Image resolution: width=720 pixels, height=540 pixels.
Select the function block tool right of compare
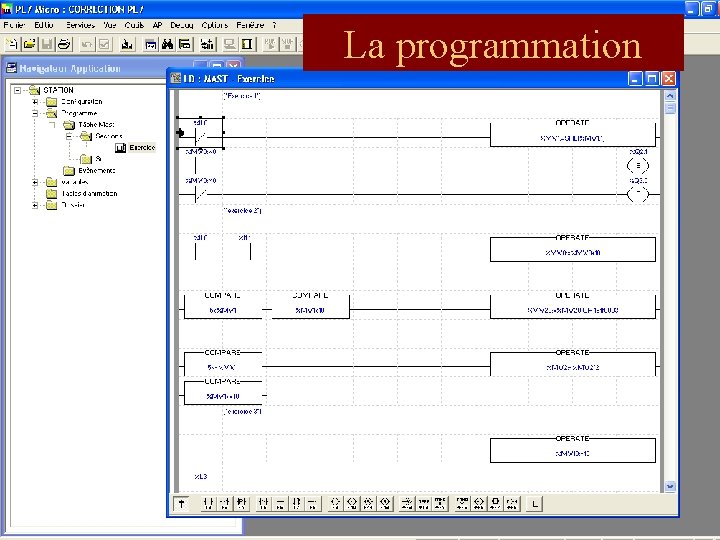point(462,504)
